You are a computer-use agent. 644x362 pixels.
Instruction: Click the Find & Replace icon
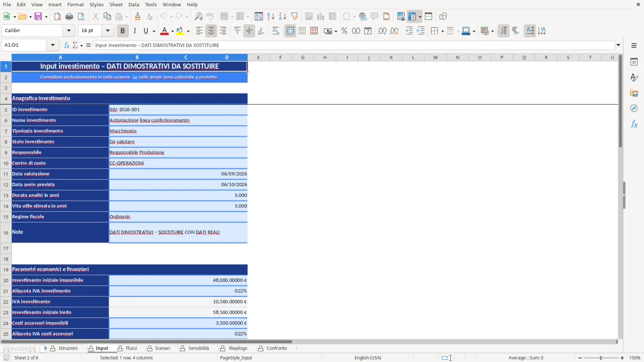click(199, 17)
